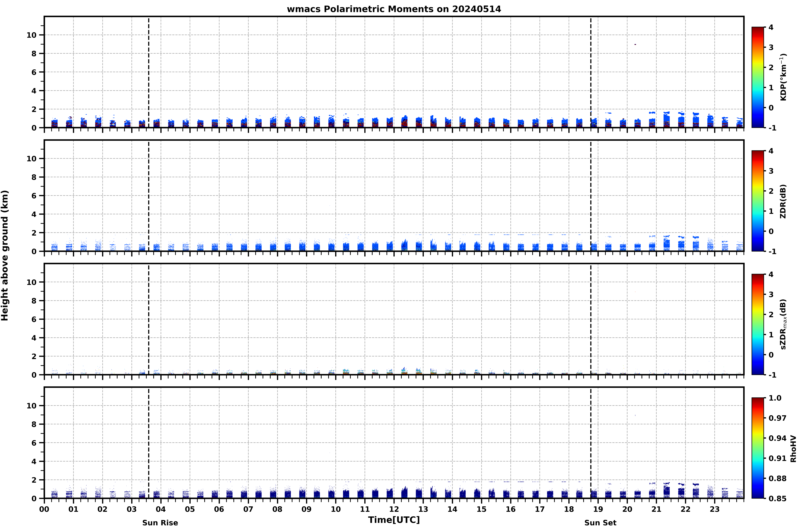This screenshot has width=802, height=532.
Task: Click the Sun Rise label
Action: [x=160, y=523]
